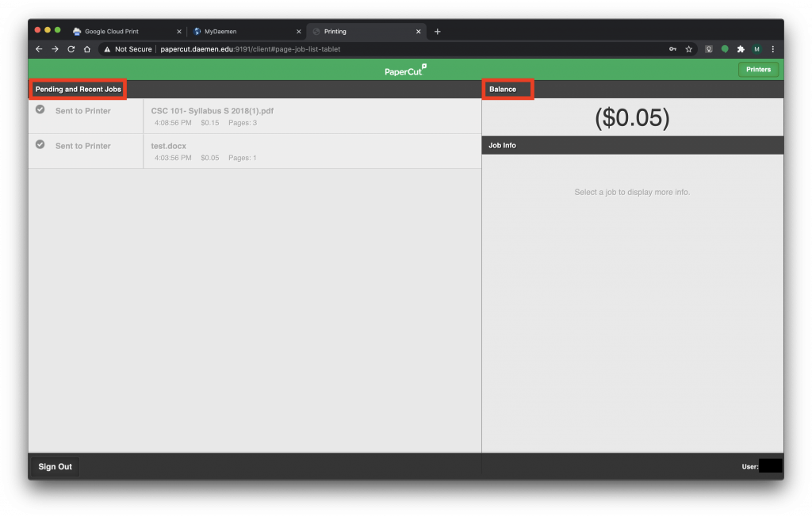Click Sent to Printer status for test.docx
Screen dimensions: 812x517
tap(82, 146)
